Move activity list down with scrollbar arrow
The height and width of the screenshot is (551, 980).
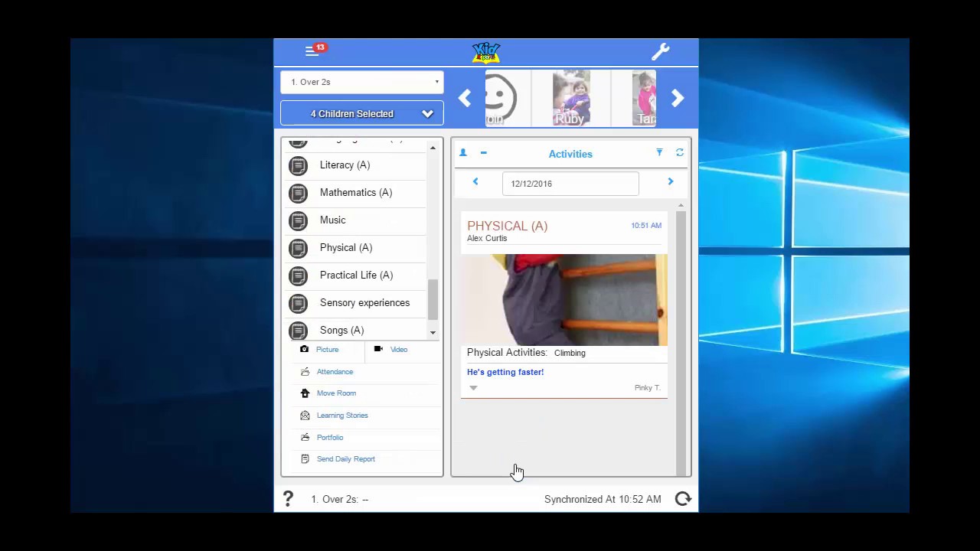coord(433,333)
